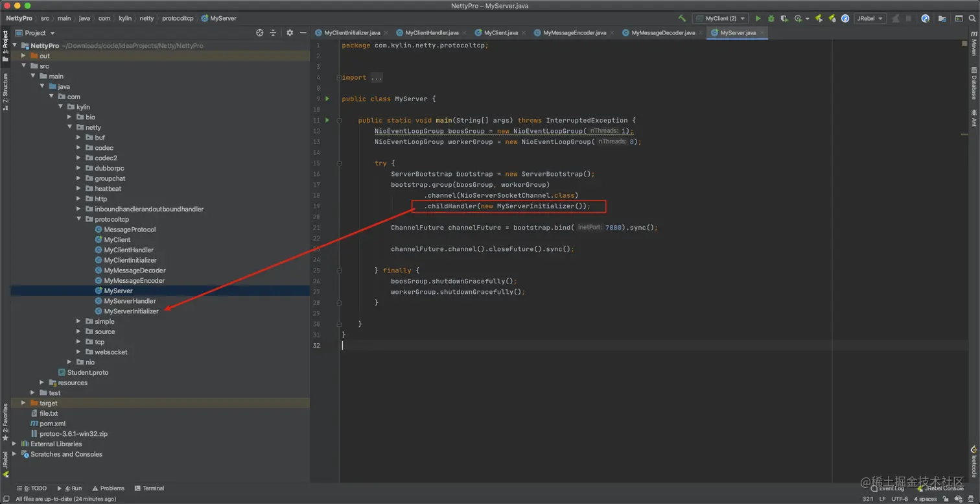Open the leetcode side panel
This screenshot has height=504, width=980.
(974, 461)
